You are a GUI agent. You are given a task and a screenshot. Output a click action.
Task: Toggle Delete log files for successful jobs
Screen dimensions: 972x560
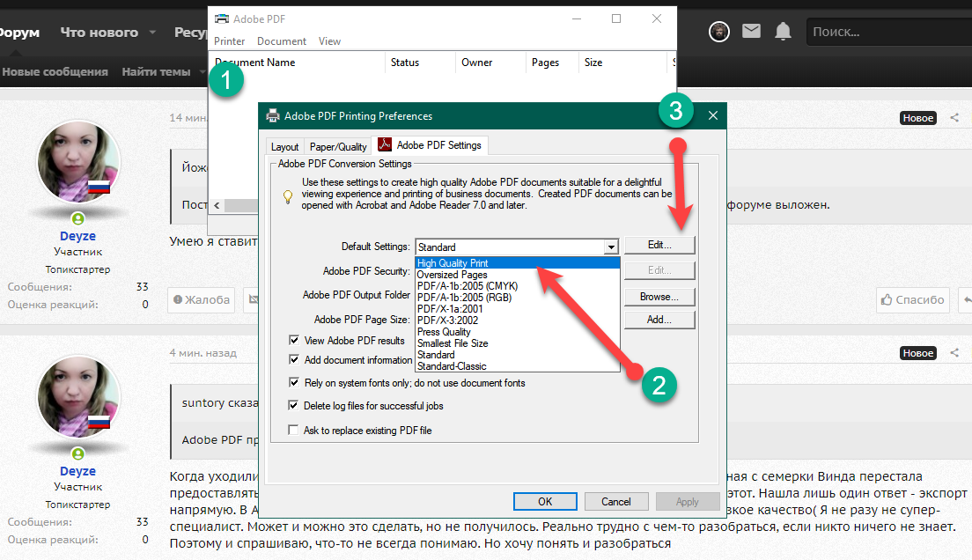[294, 406]
